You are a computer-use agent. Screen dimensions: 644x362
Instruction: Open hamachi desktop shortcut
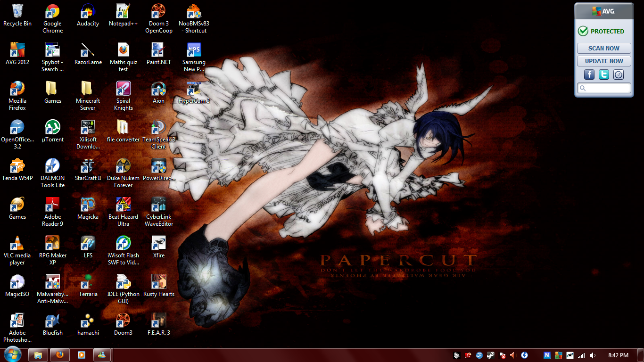(88, 324)
